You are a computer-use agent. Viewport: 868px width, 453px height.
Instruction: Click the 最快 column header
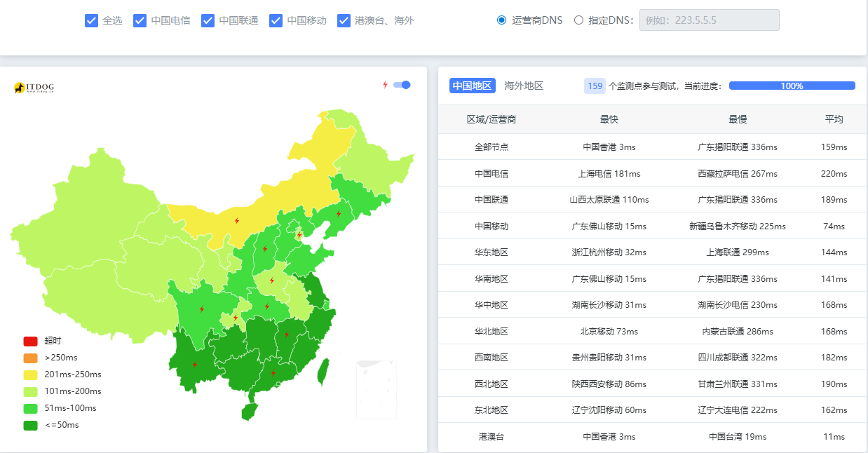(x=609, y=119)
